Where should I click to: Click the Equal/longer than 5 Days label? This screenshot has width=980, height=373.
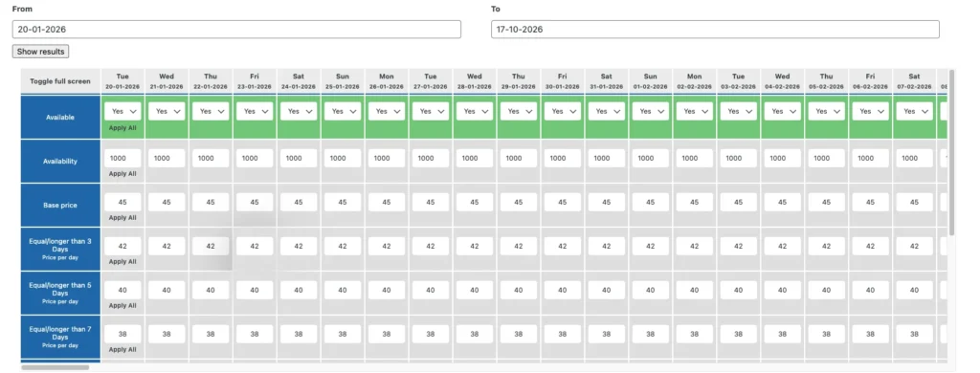pos(60,293)
